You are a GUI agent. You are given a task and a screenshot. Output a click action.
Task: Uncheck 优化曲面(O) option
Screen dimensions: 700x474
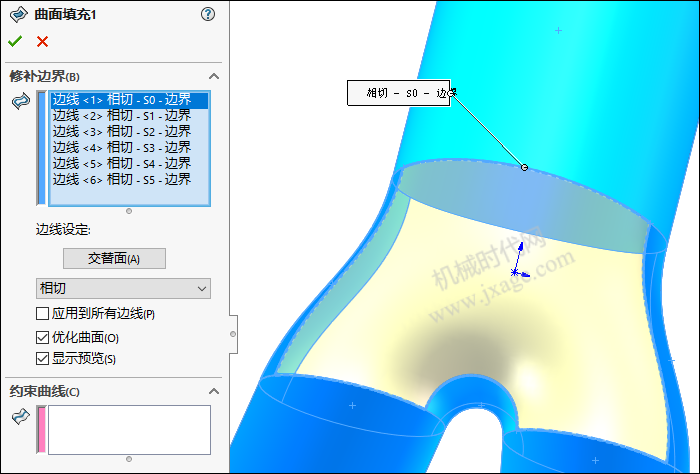pos(42,337)
